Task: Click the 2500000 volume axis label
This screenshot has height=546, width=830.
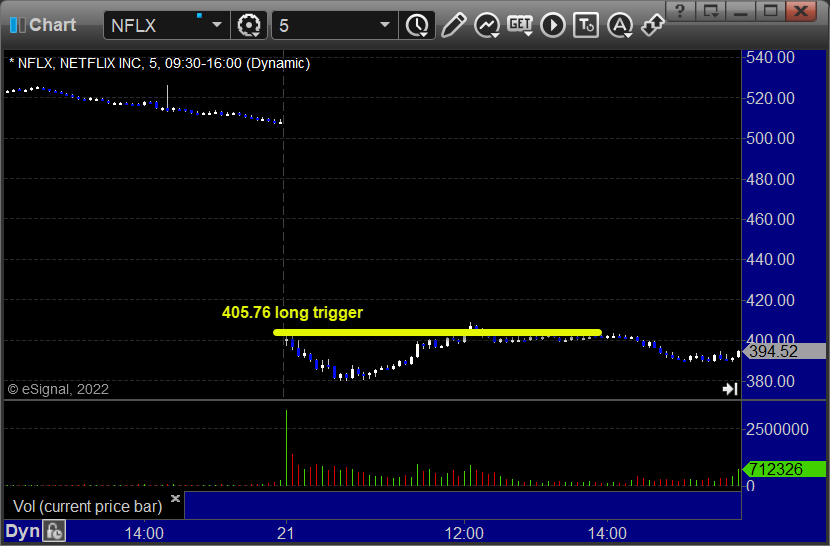Action: click(x=777, y=429)
